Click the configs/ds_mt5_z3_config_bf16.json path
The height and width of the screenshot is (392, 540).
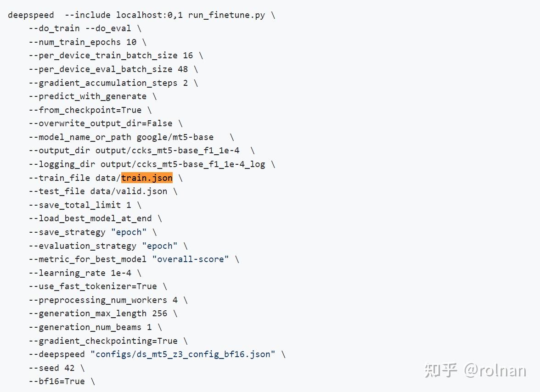click(x=183, y=354)
